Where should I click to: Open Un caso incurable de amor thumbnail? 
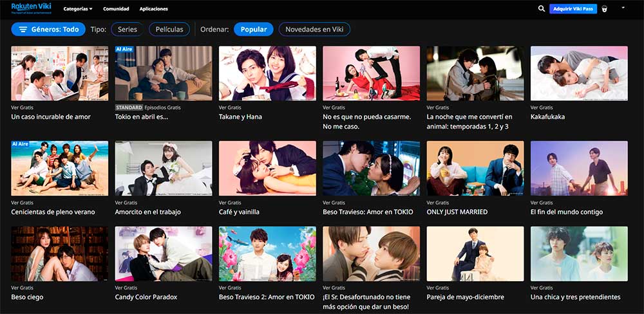pyautogui.click(x=59, y=73)
